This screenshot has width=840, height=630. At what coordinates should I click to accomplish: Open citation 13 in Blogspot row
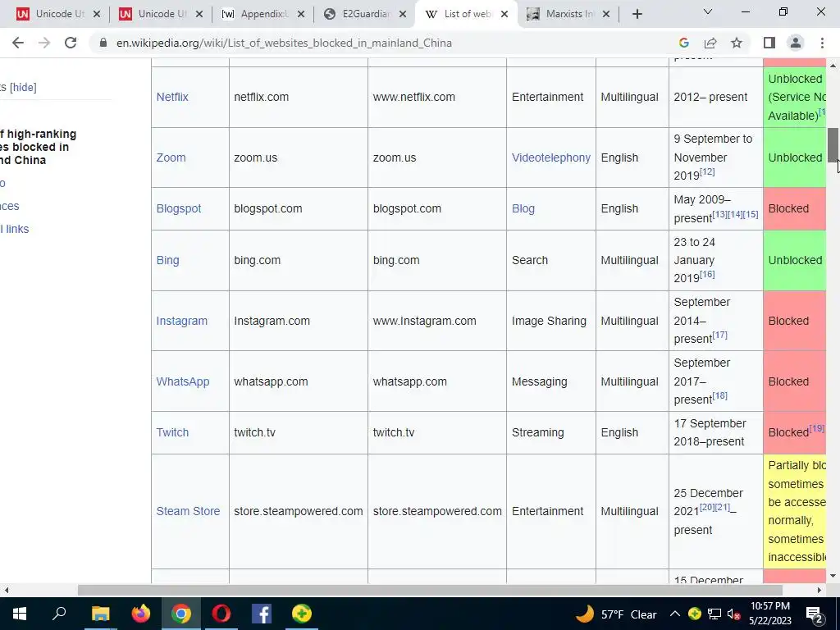coord(720,214)
